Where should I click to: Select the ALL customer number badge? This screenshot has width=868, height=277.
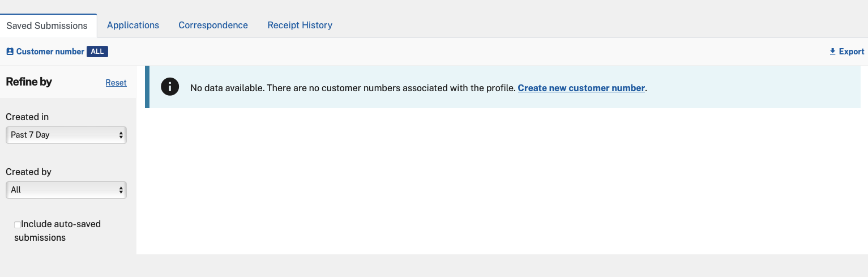97,52
